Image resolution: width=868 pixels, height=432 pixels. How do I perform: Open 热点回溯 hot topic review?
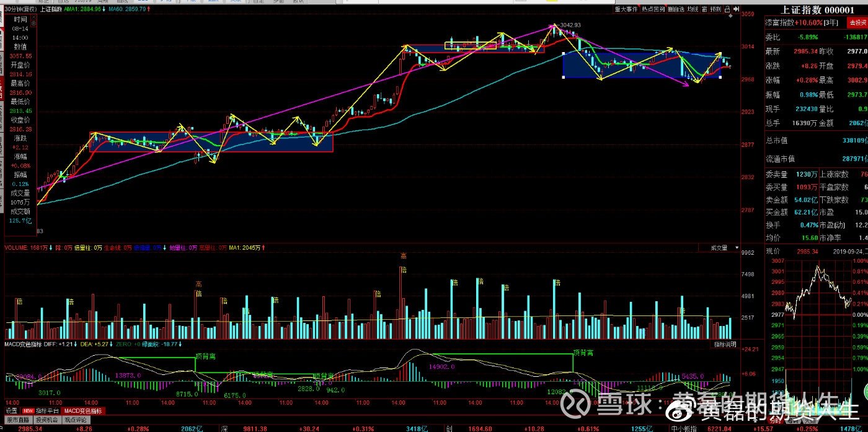tap(653, 9)
